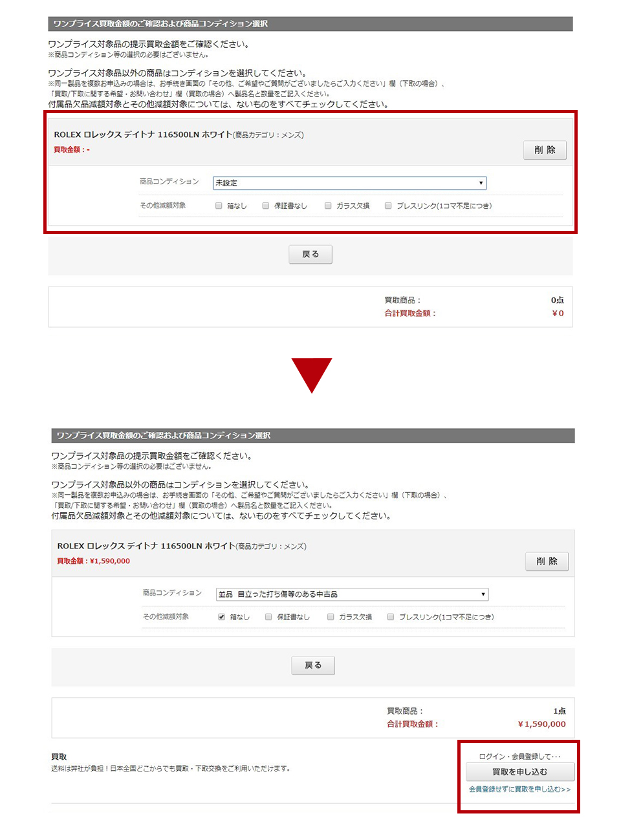621x840 pixels.
Task: Click 削除 button in the lower form
Action: coord(547,561)
